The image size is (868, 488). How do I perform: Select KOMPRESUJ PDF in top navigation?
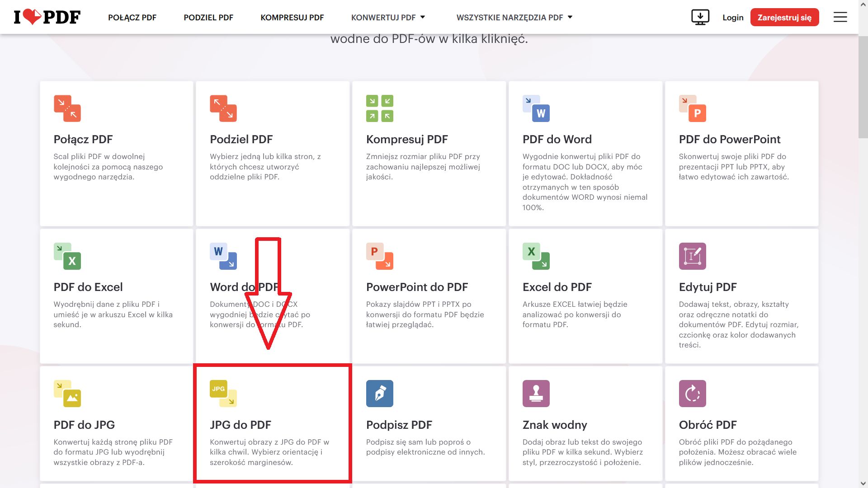292,18
